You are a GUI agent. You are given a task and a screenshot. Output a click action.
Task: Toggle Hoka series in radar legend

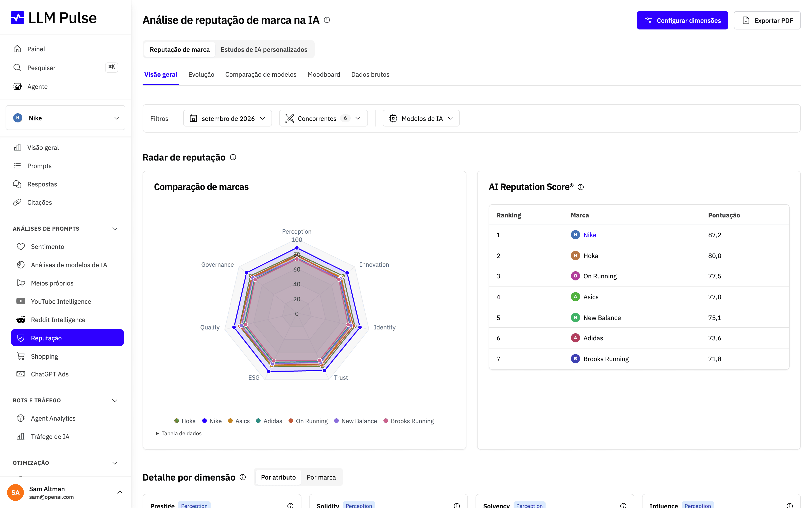pos(185,421)
